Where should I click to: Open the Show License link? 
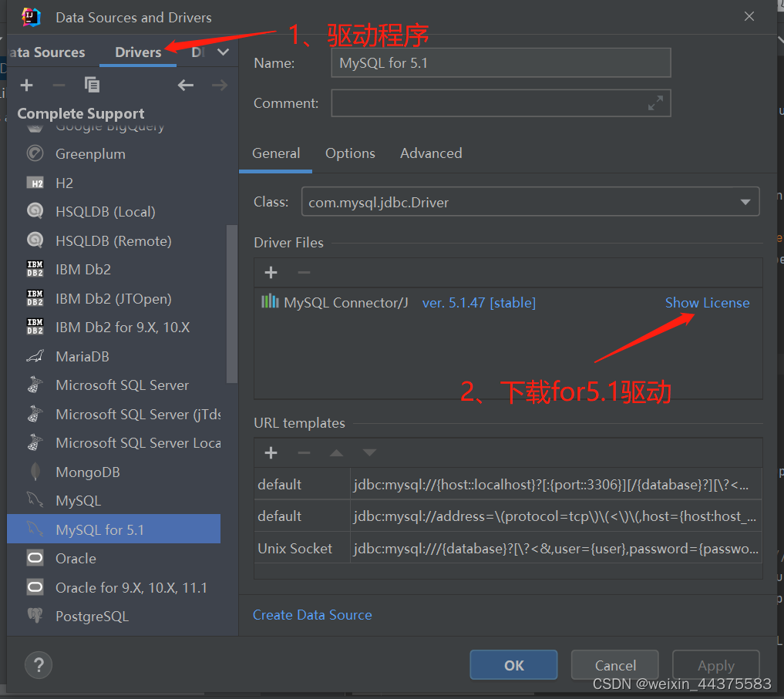(x=707, y=303)
